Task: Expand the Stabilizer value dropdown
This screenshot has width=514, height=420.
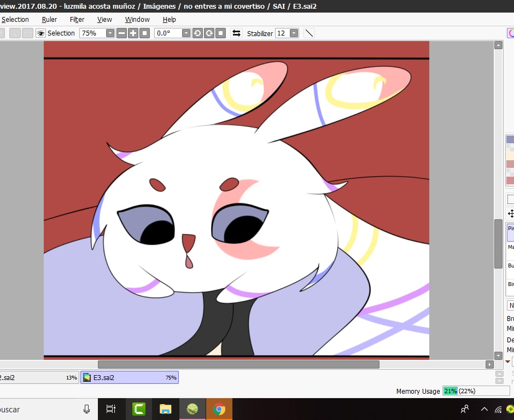Action: 294,33
